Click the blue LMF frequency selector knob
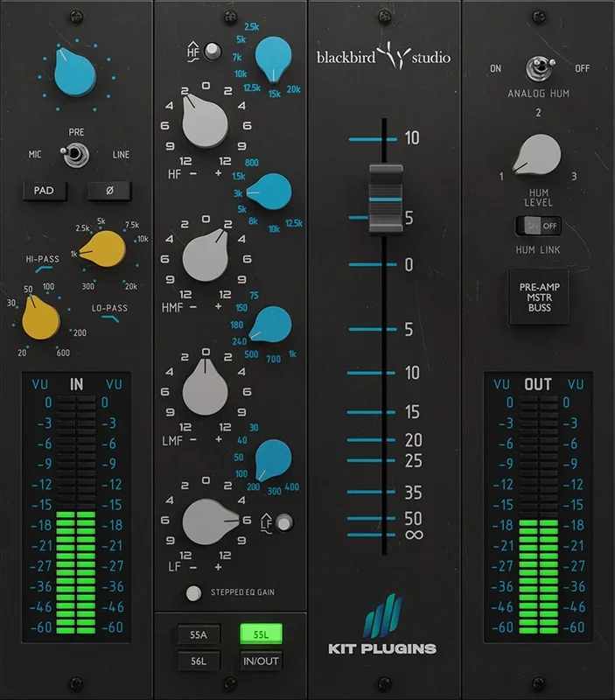The width and height of the screenshot is (615, 700). point(271,324)
